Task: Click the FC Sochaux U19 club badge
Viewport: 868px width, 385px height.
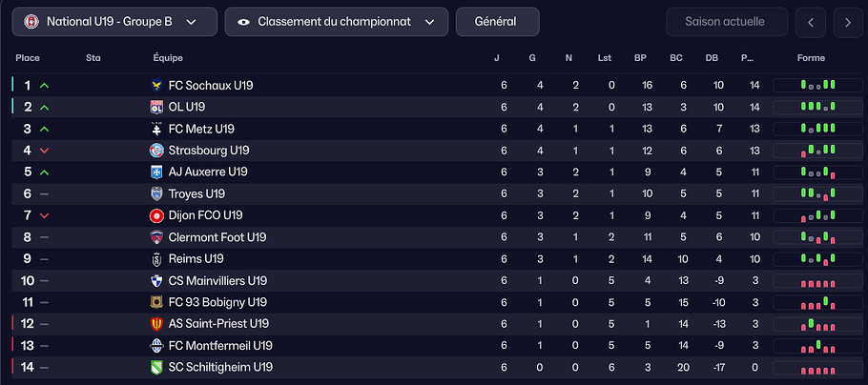Action: pyautogui.click(x=157, y=86)
